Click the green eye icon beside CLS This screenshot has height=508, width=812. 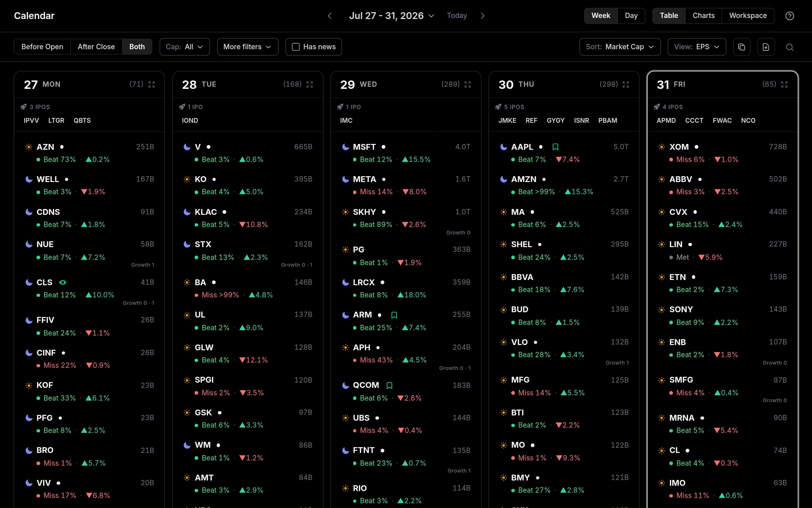62,283
